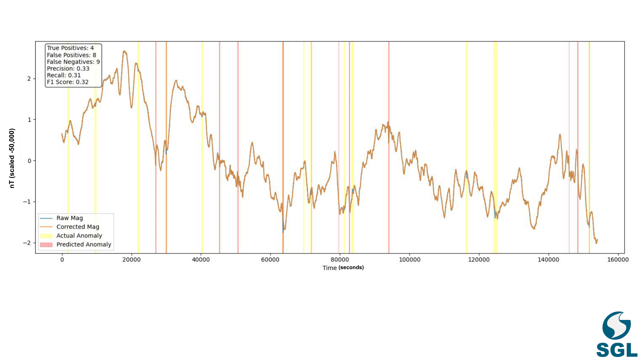Click the SGL logo
The image size is (644, 363).
click(616, 334)
